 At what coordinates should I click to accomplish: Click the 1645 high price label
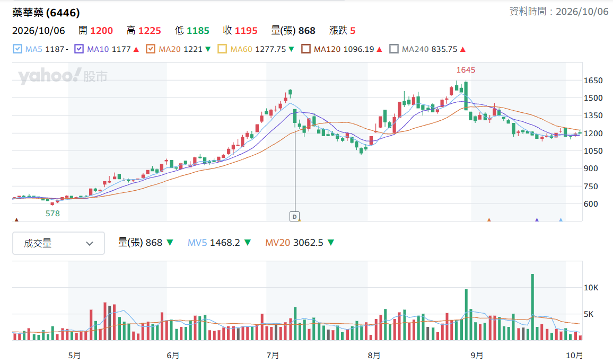click(x=466, y=70)
